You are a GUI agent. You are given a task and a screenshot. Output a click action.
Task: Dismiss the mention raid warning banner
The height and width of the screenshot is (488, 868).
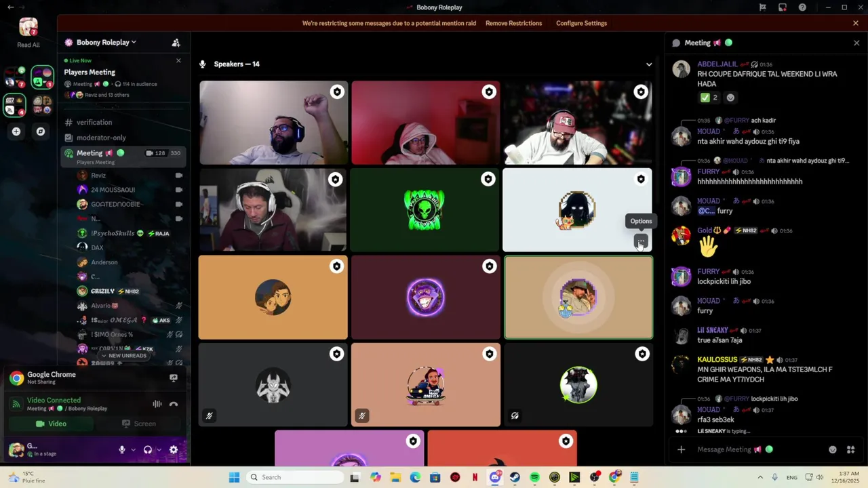[856, 23]
